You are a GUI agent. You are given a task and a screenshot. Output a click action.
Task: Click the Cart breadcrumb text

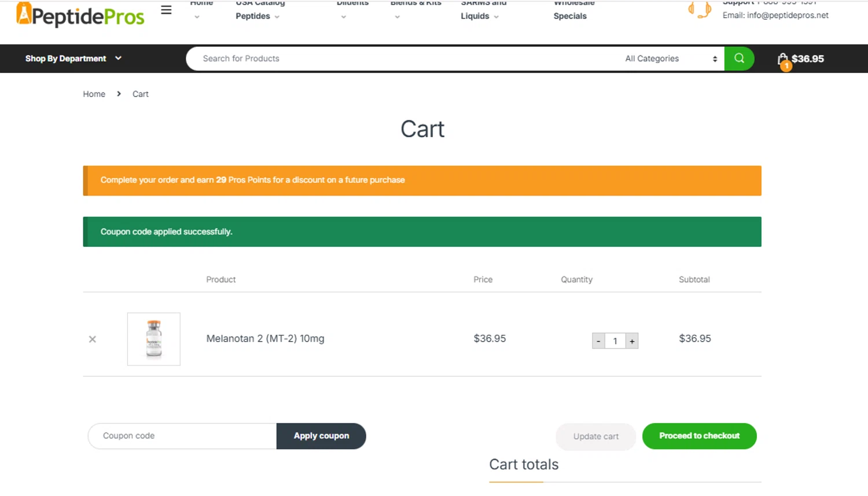141,94
